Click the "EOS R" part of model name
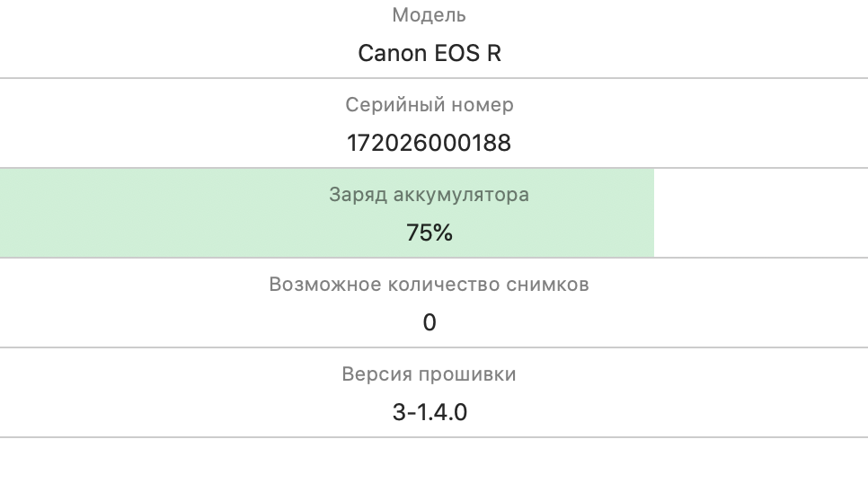 coord(468,54)
